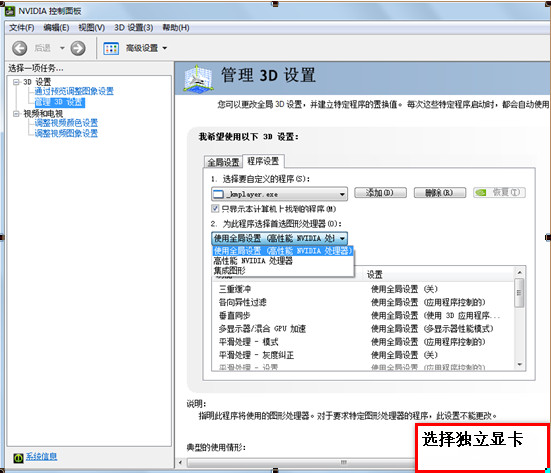
Task: Click the horizontal scrollbar thumb at bottom
Action: [x=300, y=462]
